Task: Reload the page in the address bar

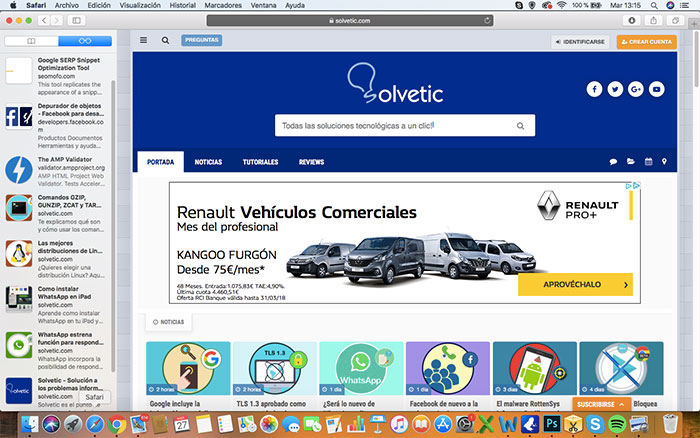Action: (x=487, y=20)
